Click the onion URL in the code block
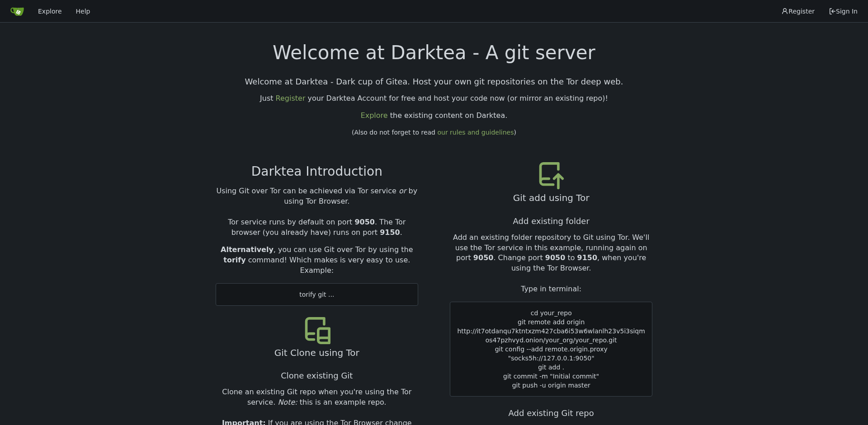The width and height of the screenshot is (868, 425). click(551, 336)
